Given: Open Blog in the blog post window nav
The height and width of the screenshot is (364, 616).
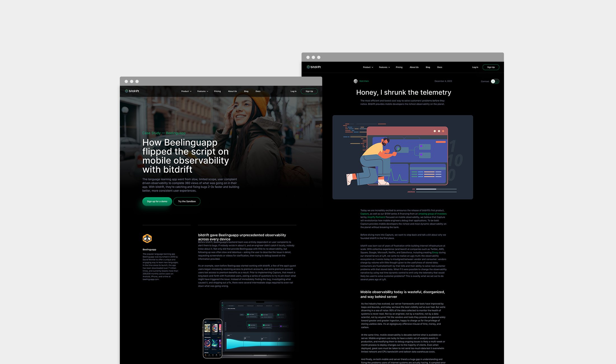Looking at the screenshot, I should click(x=428, y=67).
